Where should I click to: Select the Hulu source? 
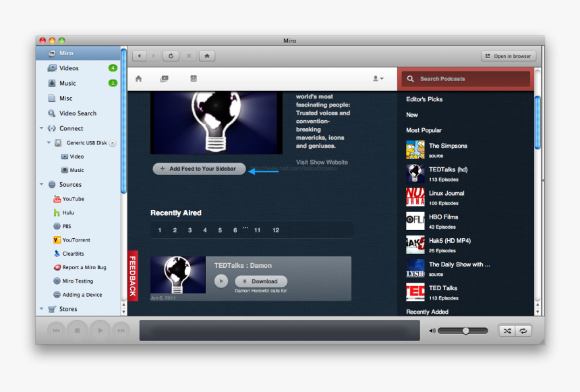(67, 212)
